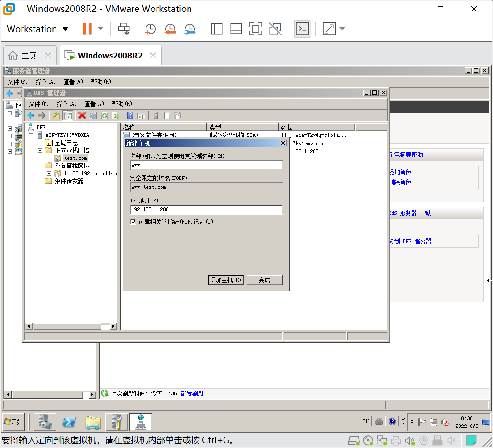493x448 pixels.
Task: Expand the 全局日志 node
Action: [x=40, y=143]
